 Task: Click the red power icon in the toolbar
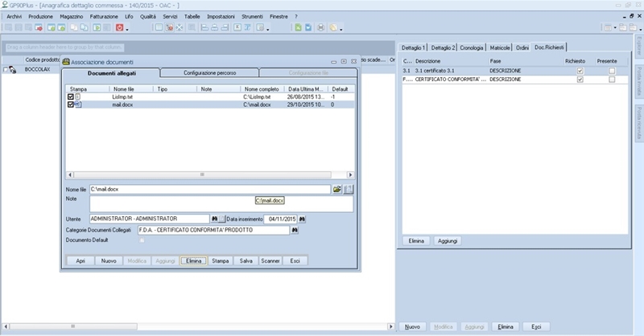coord(119,27)
